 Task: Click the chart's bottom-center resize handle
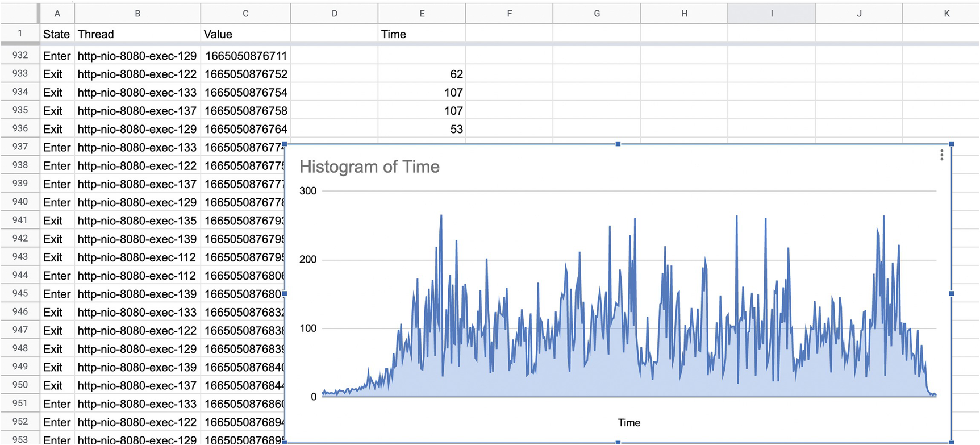618,442
